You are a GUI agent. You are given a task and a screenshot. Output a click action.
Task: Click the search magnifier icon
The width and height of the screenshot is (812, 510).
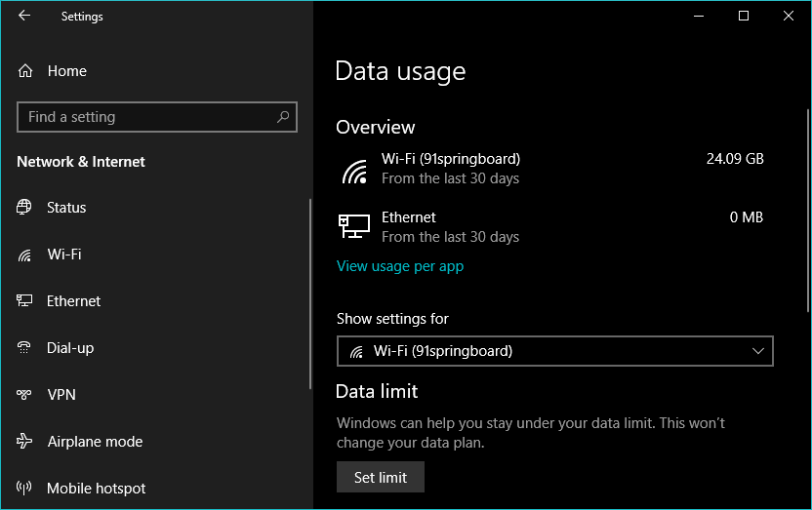click(283, 117)
